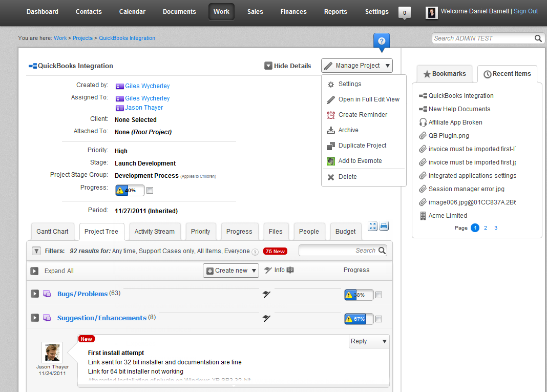Click the Settings gear icon in Manage Project menu
547x392 pixels.
click(x=331, y=85)
